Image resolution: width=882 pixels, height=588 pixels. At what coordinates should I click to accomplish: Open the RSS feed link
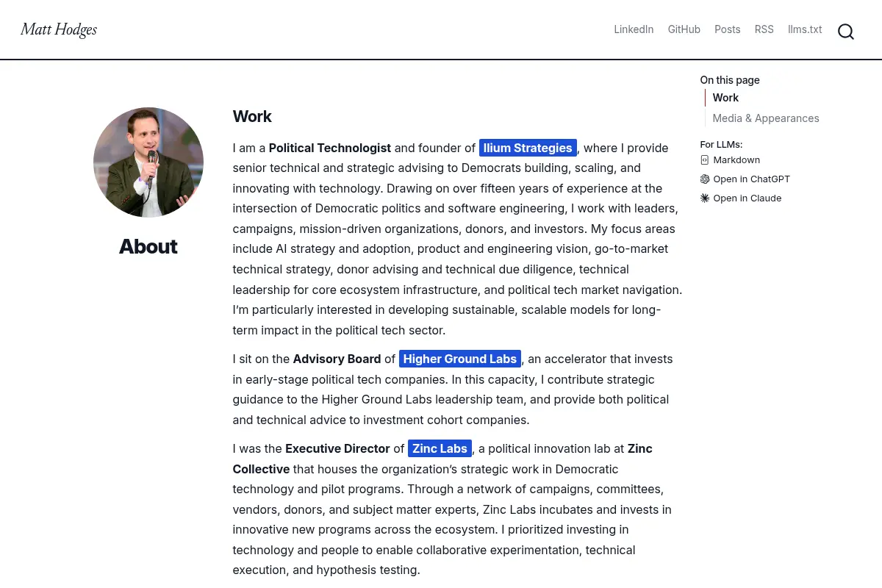(764, 29)
